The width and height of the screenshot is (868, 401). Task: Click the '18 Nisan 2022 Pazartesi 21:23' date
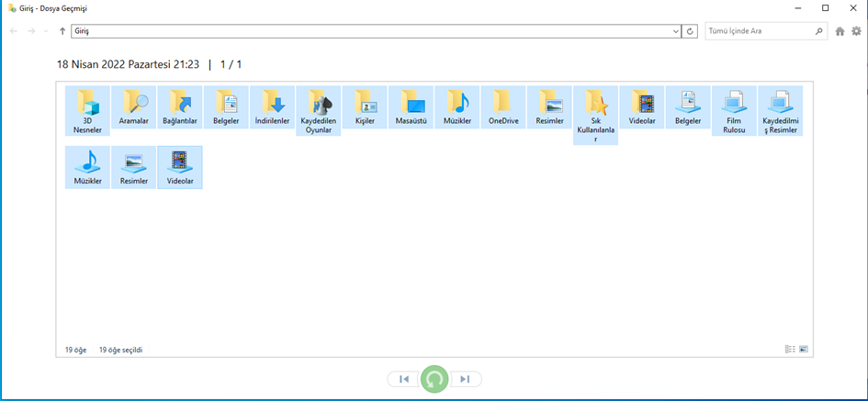click(128, 65)
